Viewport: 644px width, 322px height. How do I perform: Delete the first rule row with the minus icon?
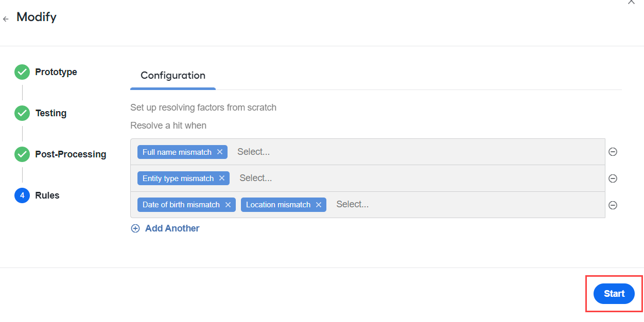click(613, 152)
